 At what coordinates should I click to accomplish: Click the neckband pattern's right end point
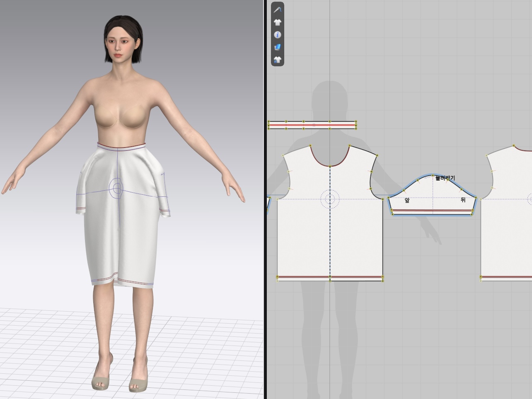pyautogui.click(x=356, y=125)
